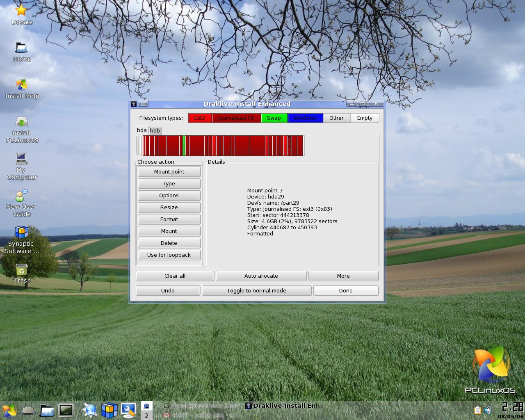This screenshot has width=525, height=420.
Task: Open the control center wrench-monitor taskbar icon
Action: point(128,411)
